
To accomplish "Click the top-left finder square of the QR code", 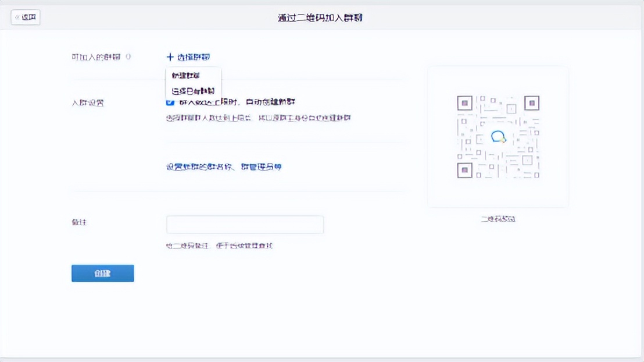I will point(464,104).
